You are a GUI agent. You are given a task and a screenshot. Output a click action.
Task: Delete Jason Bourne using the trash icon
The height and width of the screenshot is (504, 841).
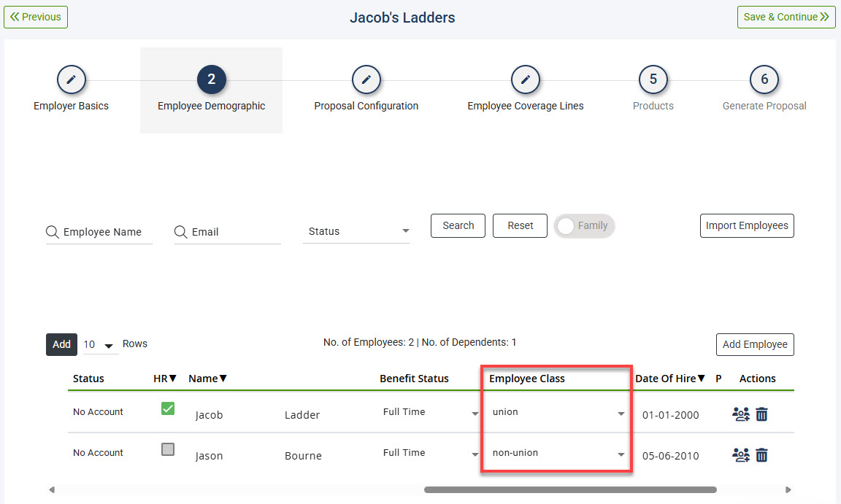[x=761, y=454]
